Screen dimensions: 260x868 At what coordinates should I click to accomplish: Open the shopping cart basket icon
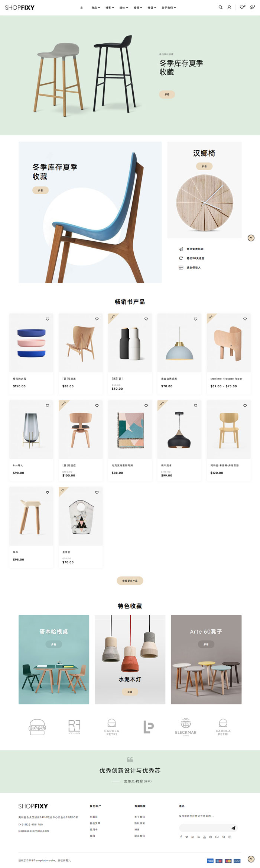click(252, 7)
